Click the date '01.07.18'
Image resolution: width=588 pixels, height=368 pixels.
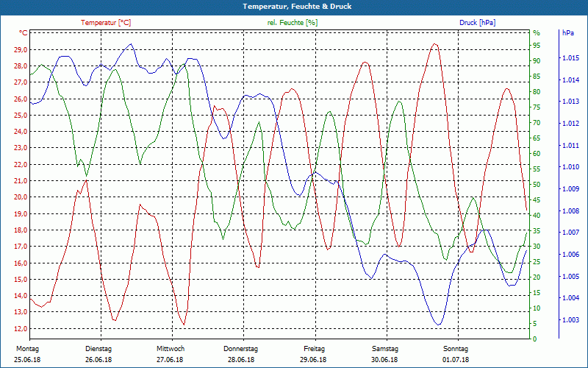[x=456, y=360]
